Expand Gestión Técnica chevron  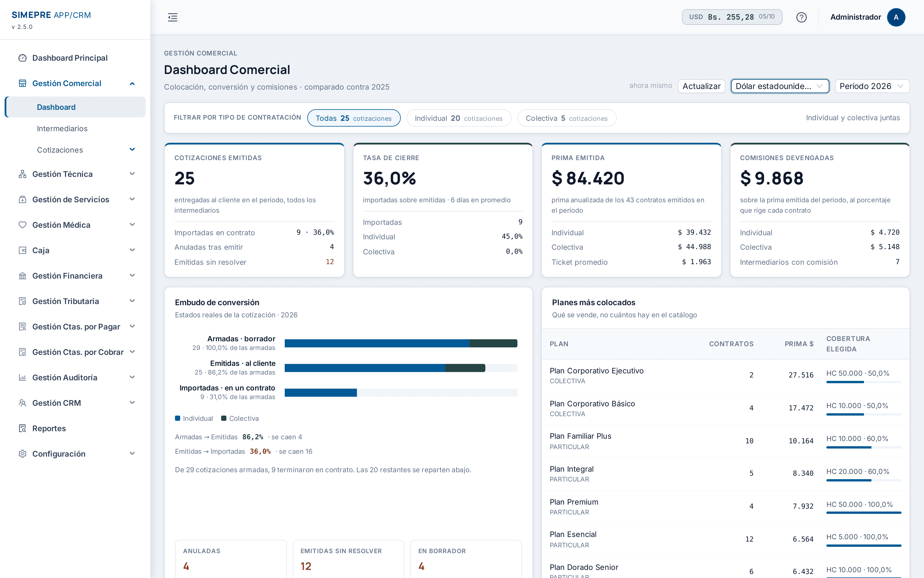tap(132, 174)
